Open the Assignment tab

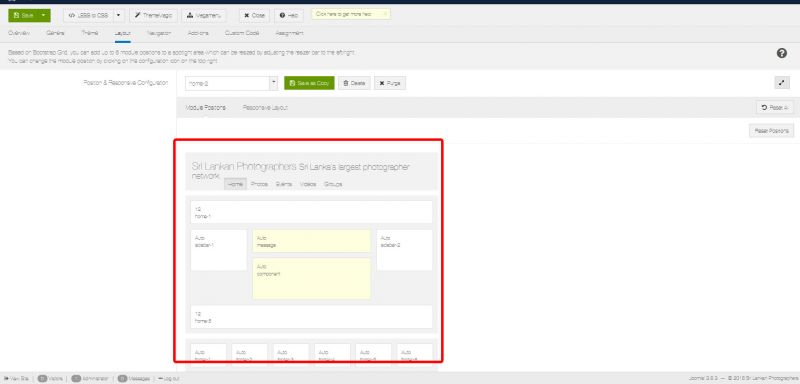pyautogui.click(x=289, y=33)
